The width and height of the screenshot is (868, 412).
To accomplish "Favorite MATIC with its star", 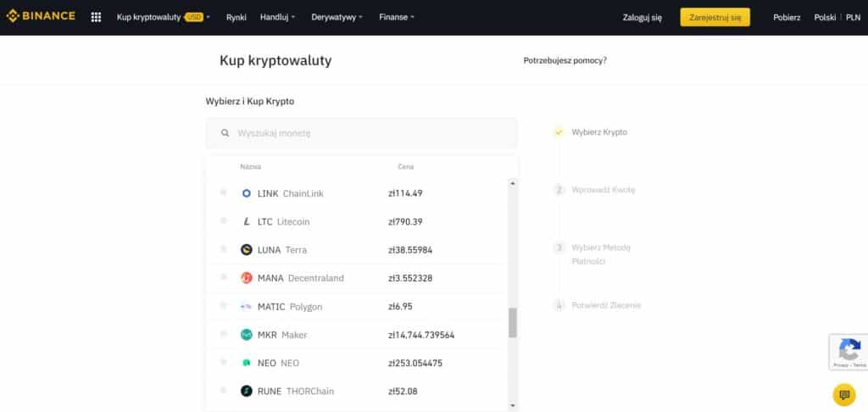I will (x=223, y=305).
